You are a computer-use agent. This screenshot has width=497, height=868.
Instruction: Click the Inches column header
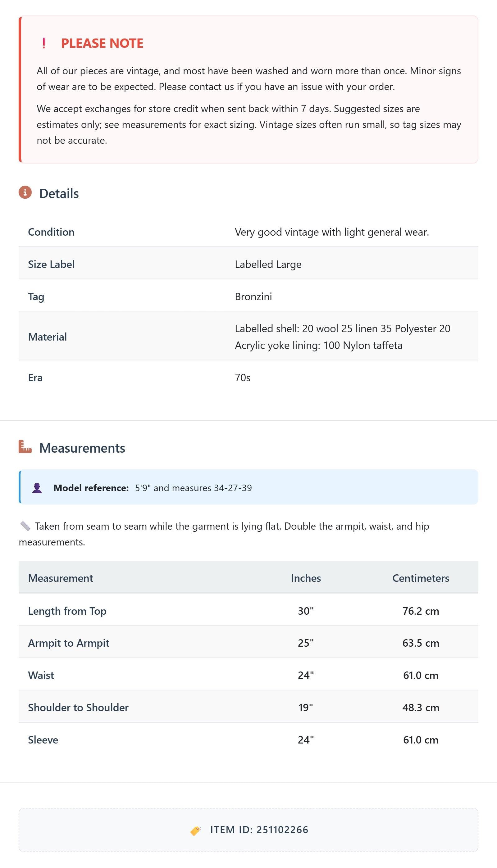(306, 578)
